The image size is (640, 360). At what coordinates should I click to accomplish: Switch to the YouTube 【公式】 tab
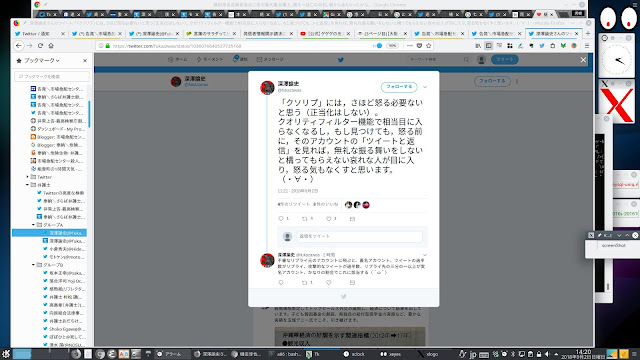(326, 33)
